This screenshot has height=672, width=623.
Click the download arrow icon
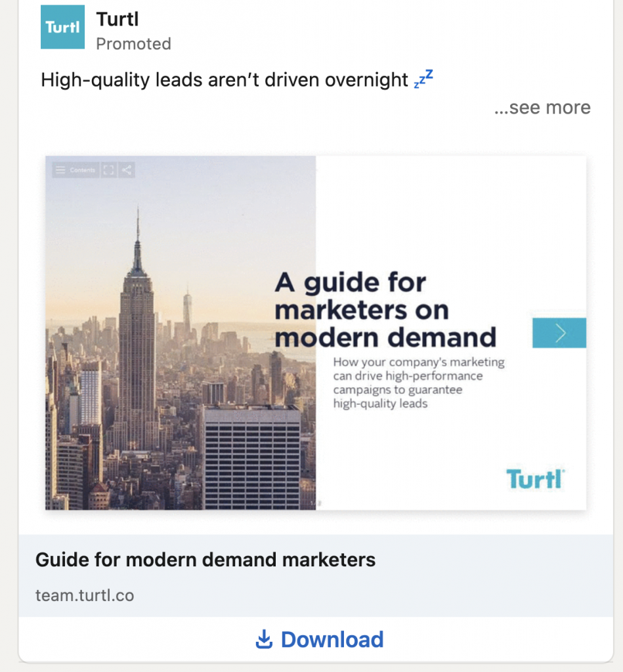(x=264, y=639)
